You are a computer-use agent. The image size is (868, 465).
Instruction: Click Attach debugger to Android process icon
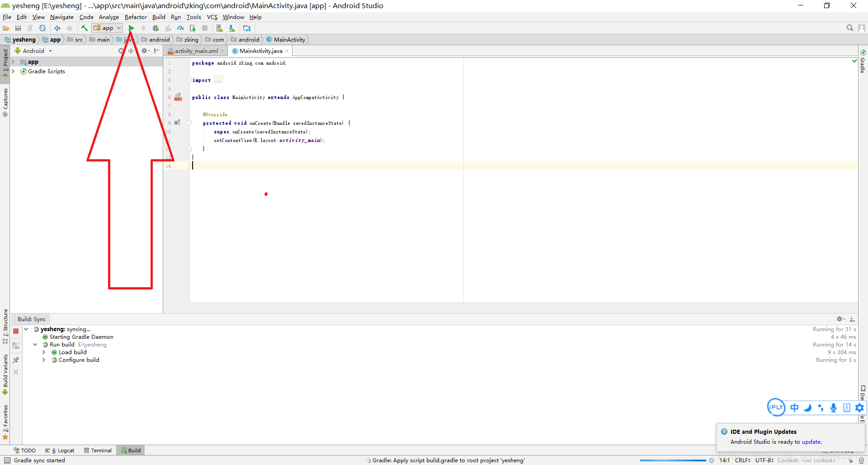point(193,28)
